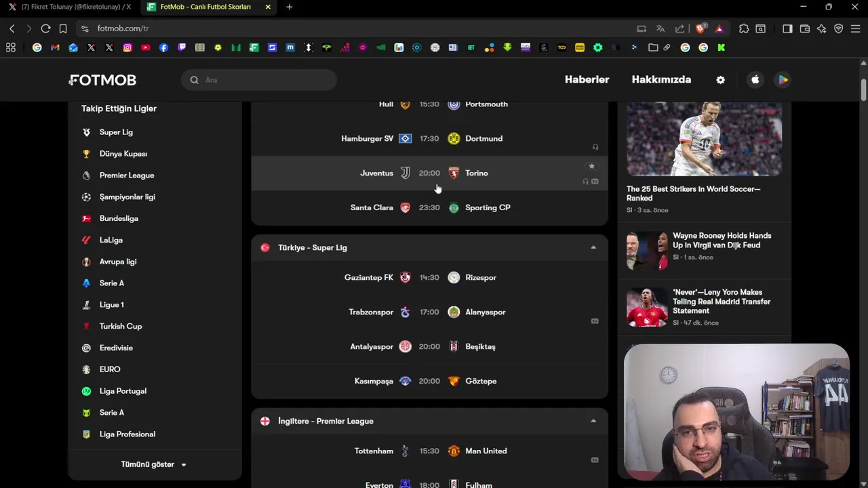Click the Ara search field

(x=259, y=80)
